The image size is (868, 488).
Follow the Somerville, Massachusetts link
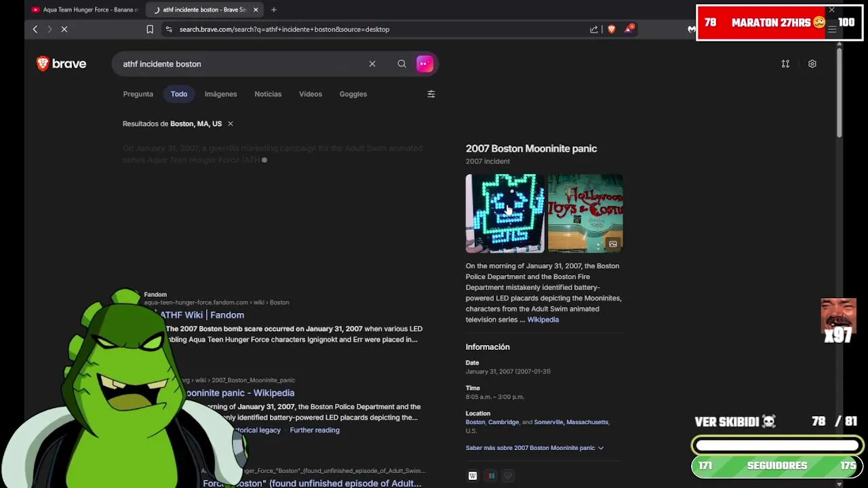tap(571, 422)
